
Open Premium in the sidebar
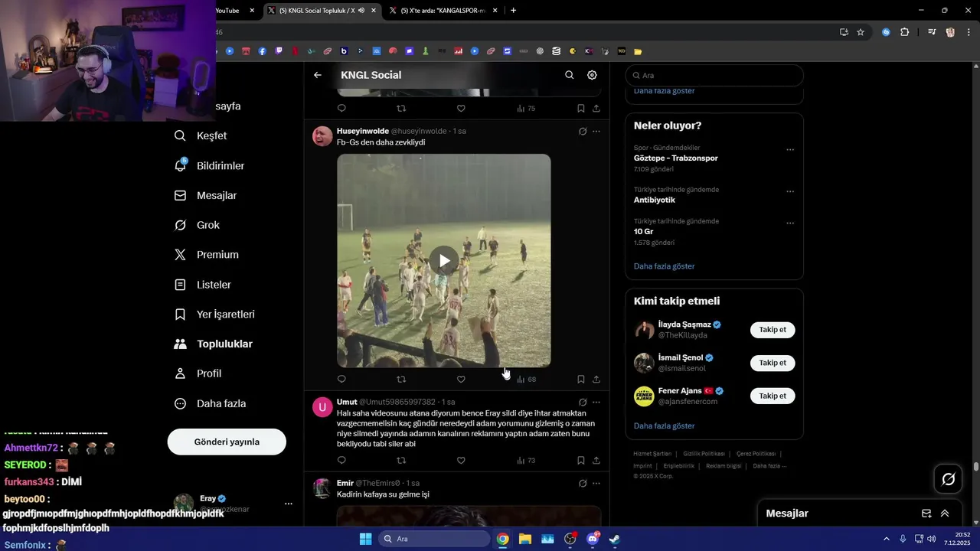[x=206, y=255]
